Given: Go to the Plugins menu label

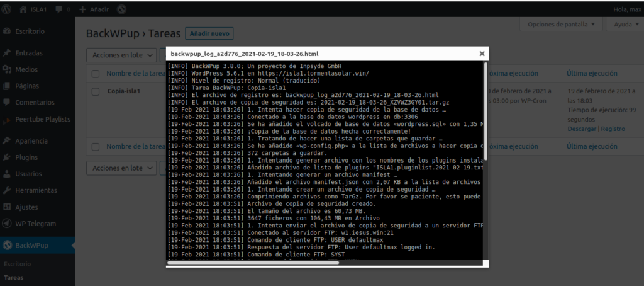Looking at the screenshot, I should pyautogui.click(x=26, y=157).
